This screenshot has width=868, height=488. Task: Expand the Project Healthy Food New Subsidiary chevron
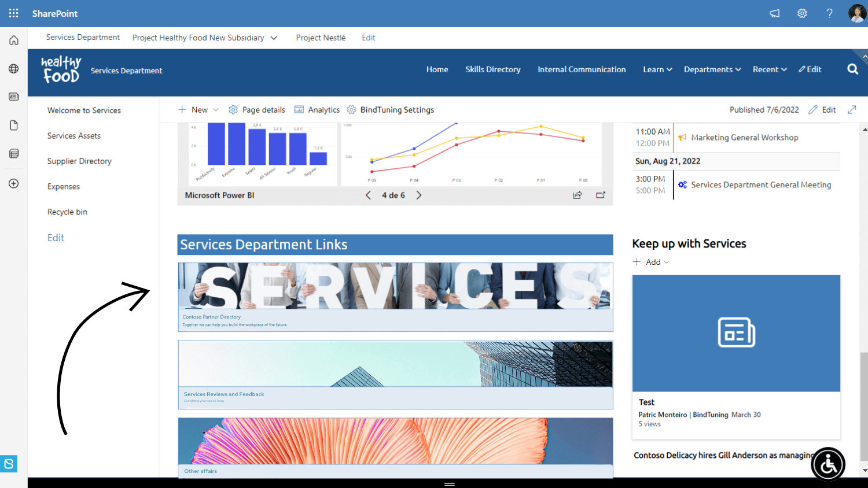click(x=274, y=38)
